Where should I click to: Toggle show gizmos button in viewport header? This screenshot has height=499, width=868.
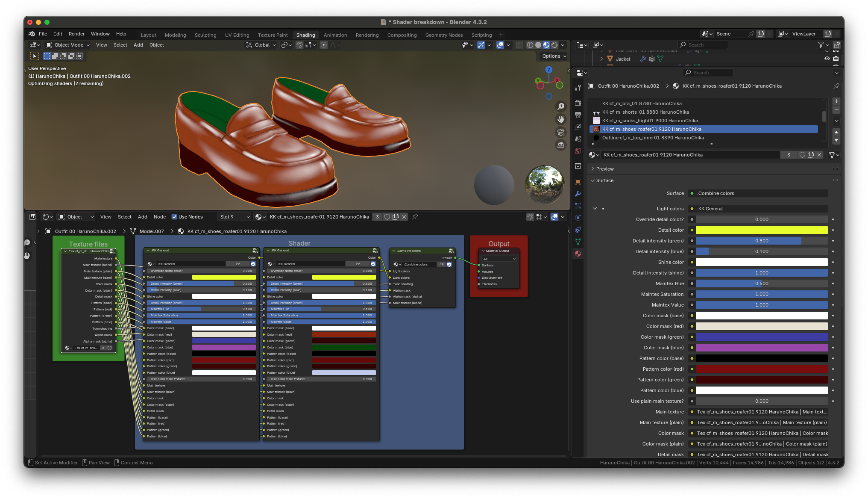481,45
